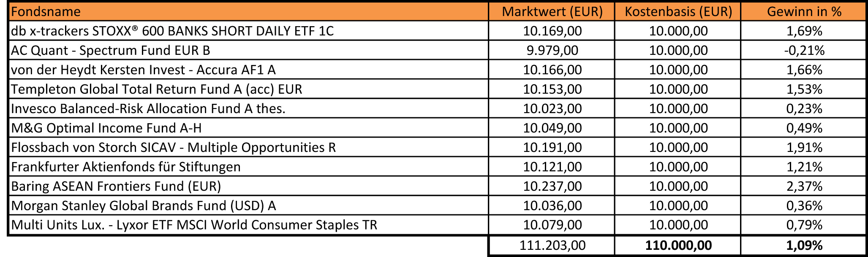
Task: Select the M&G Optimal Income Fund A-H cell
Action: pyautogui.click(x=106, y=128)
